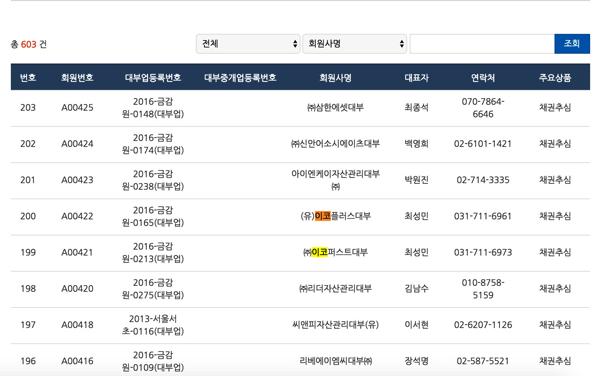Screen dimensions: 599x376
Task: Click company name 리베에이엠씨대부㈜
Action: click(335, 361)
